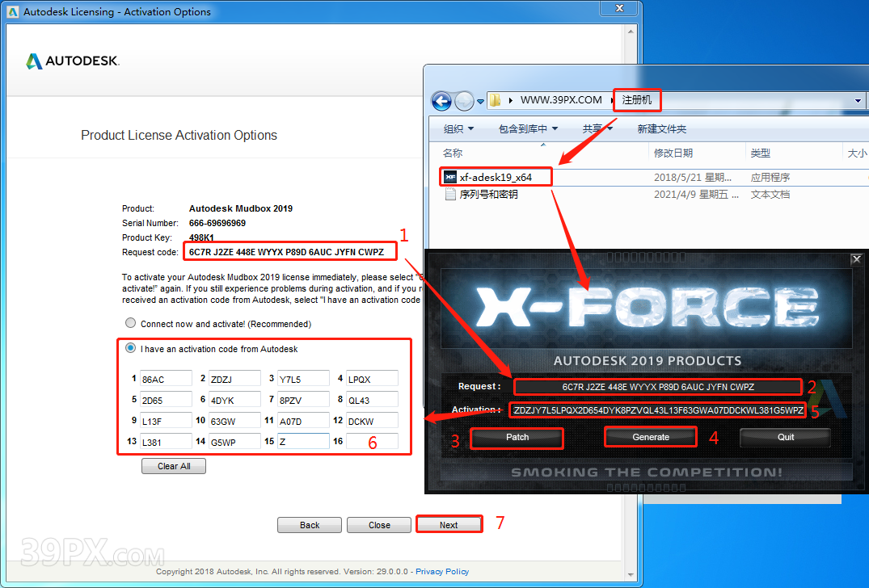Click the xf-adesk19_x64 application file icon
The image size is (869, 588).
click(x=451, y=177)
